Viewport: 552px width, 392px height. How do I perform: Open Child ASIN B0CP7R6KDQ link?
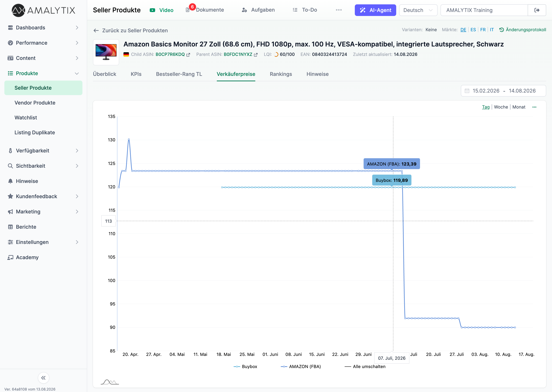tap(170, 54)
